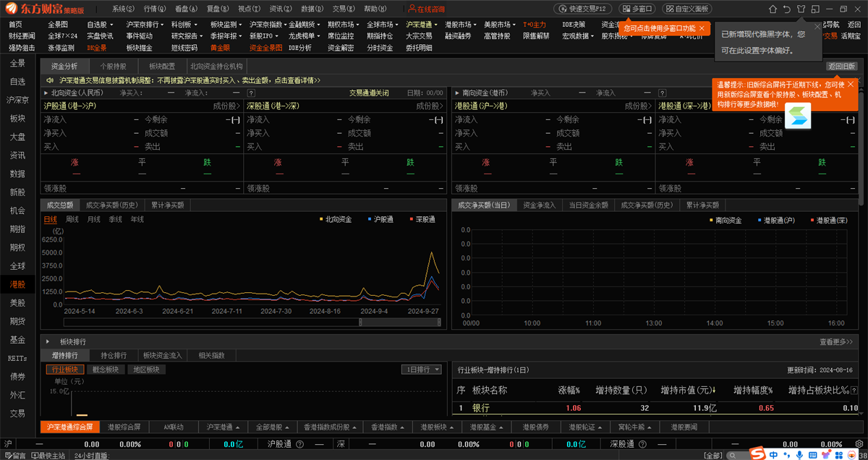Click the help question mark beside 北向资金 净流入

pos(251,93)
